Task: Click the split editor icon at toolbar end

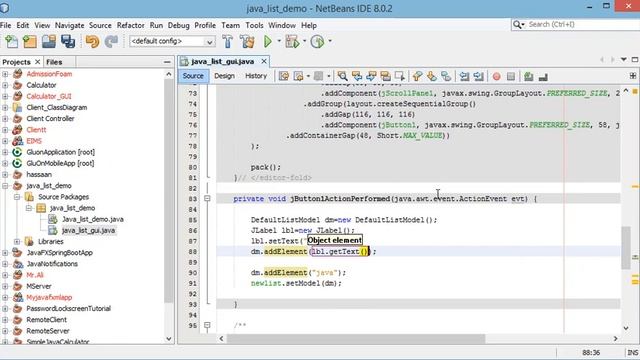Action: click(x=633, y=76)
